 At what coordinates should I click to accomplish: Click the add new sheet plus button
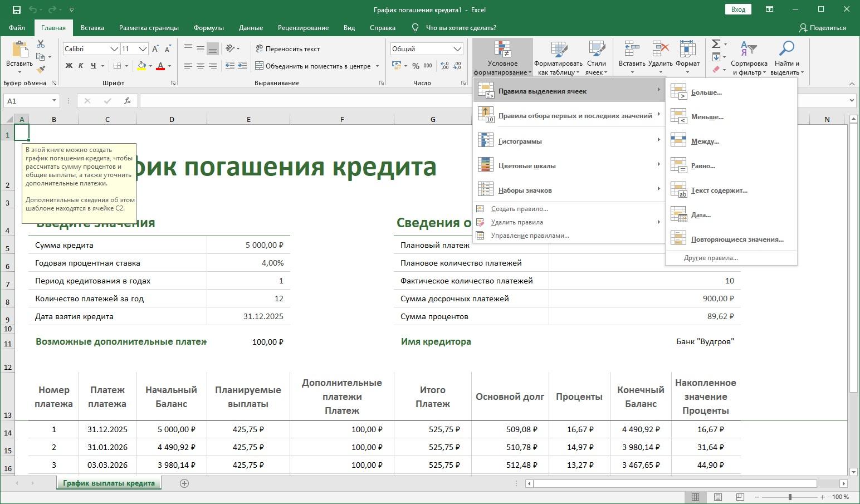click(184, 483)
